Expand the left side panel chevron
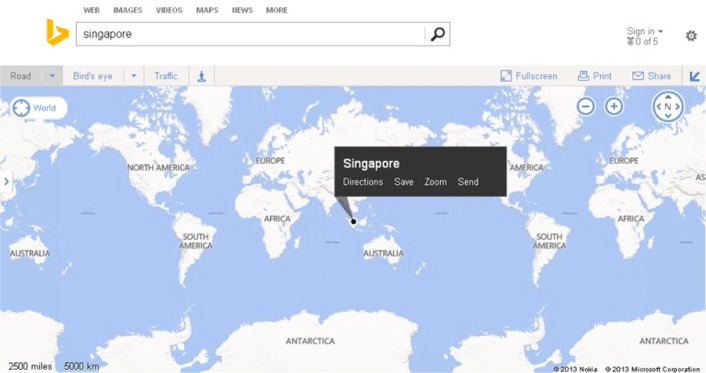This screenshot has width=706, height=373. pyautogui.click(x=6, y=182)
